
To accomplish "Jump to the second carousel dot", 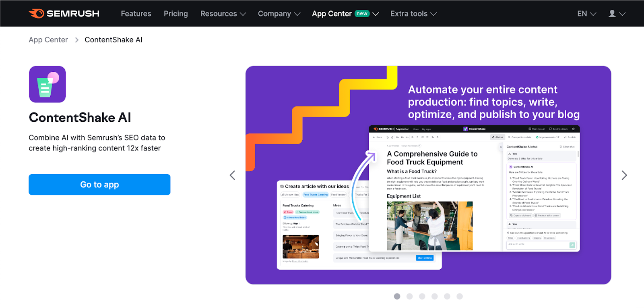I will 410,296.
